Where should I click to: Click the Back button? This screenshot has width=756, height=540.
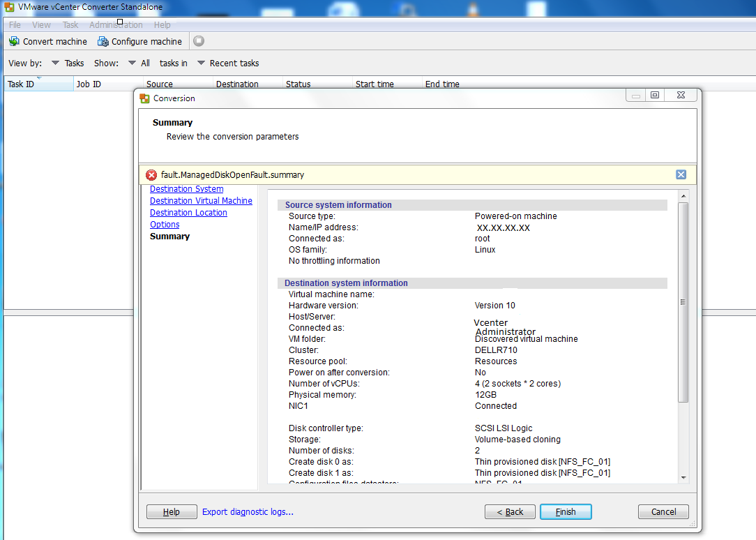pos(510,511)
